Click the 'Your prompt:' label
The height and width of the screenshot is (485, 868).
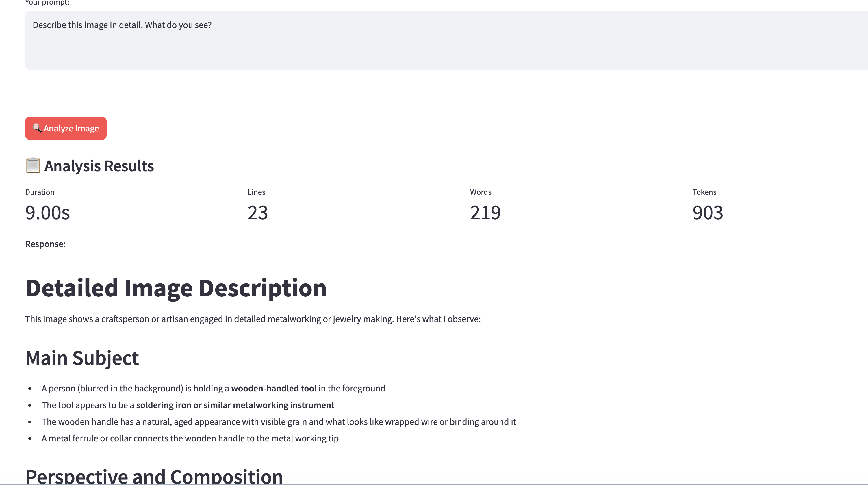pos(47,3)
